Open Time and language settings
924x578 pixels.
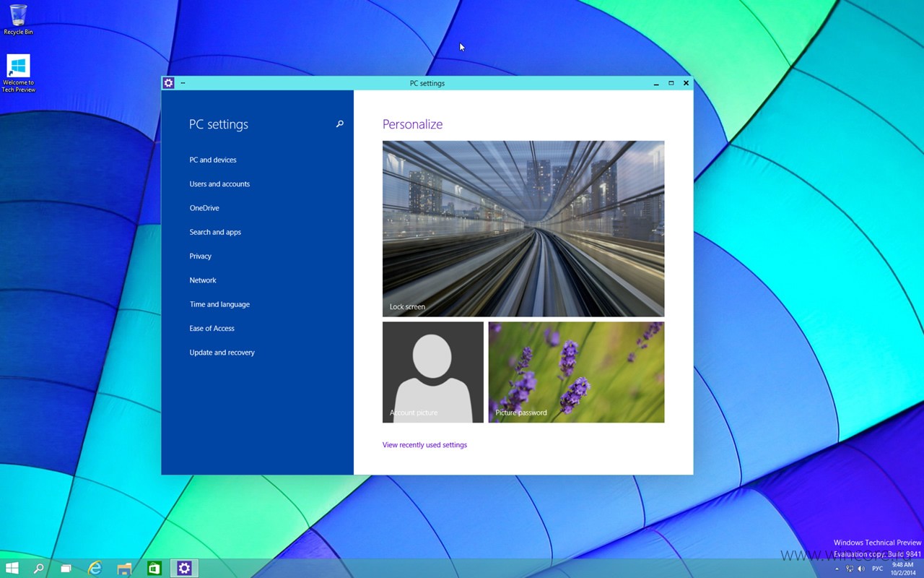[219, 304]
